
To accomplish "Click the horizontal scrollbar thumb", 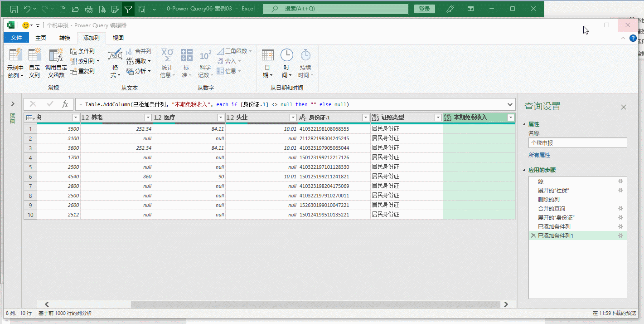I will 315,304.
